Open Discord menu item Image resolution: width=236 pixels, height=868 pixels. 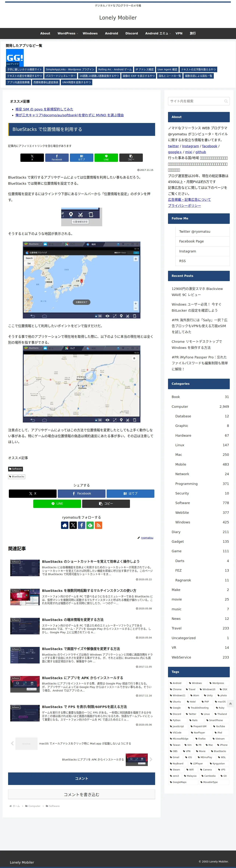[x=131, y=33]
